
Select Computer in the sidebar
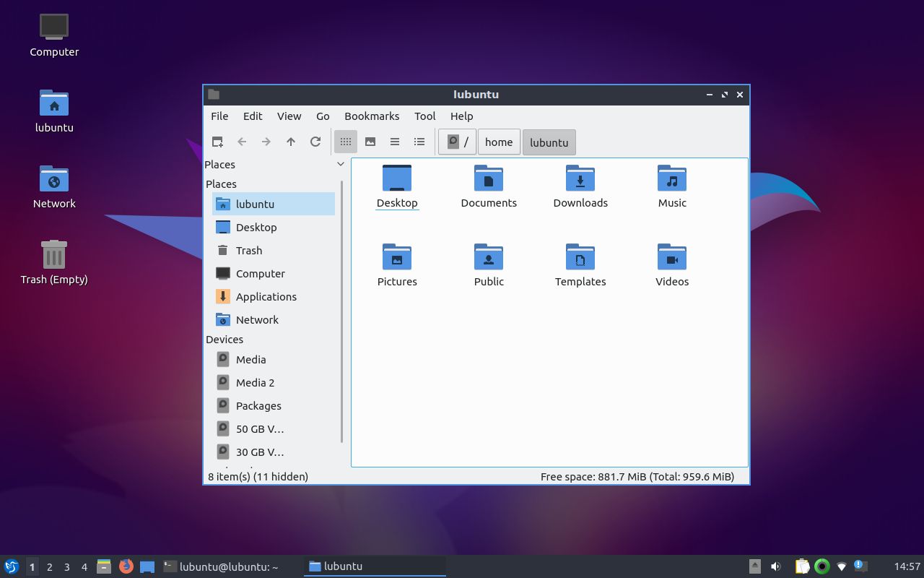pos(274,273)
